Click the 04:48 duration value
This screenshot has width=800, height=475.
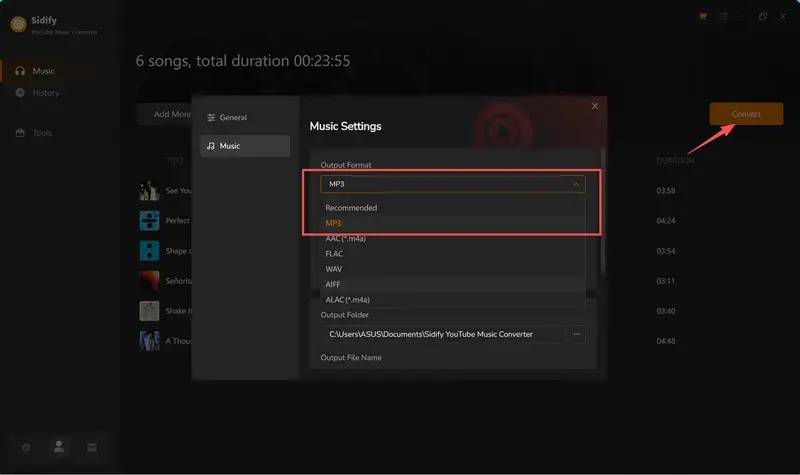pos(666,341)
